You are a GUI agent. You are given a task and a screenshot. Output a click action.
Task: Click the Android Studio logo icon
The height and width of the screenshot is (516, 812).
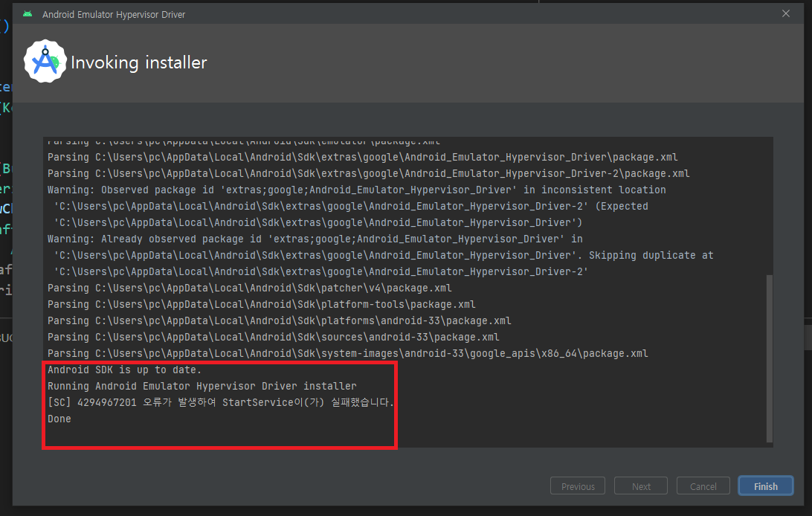[x=45, y=61]
